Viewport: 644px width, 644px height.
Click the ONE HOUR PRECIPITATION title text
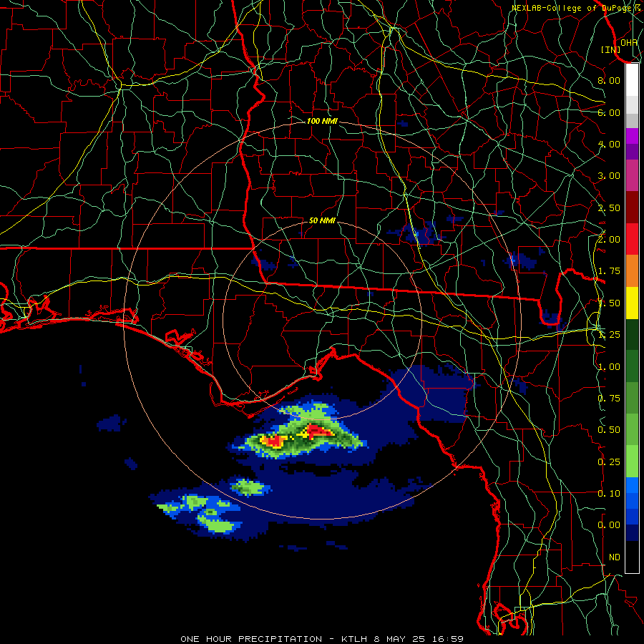tap(251, 639)
